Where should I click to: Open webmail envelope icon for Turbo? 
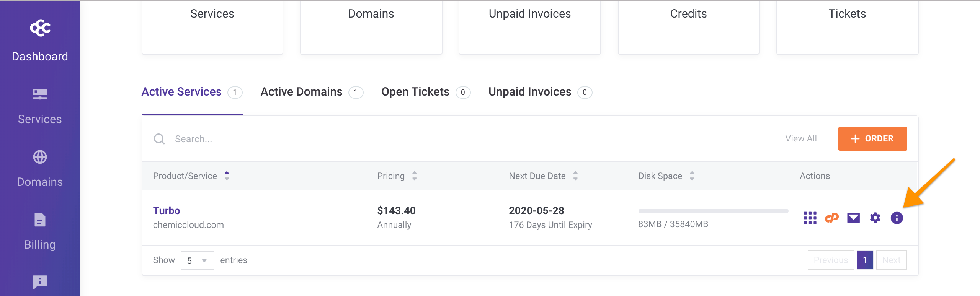(853, 218)
